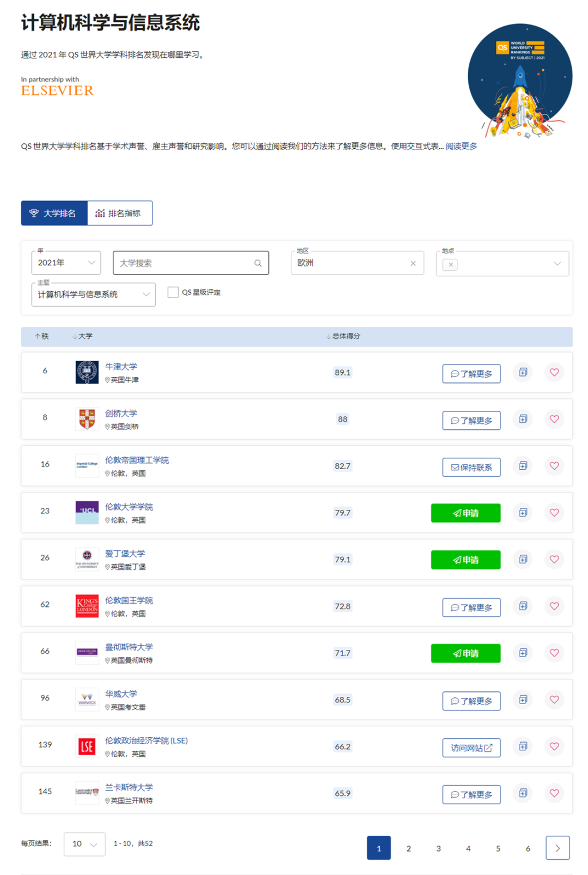This screenshot has width=588, height=875.
Task: Favorite UCL (伦敦大学学院) with heart icon
Action: (x=554, y=513)
